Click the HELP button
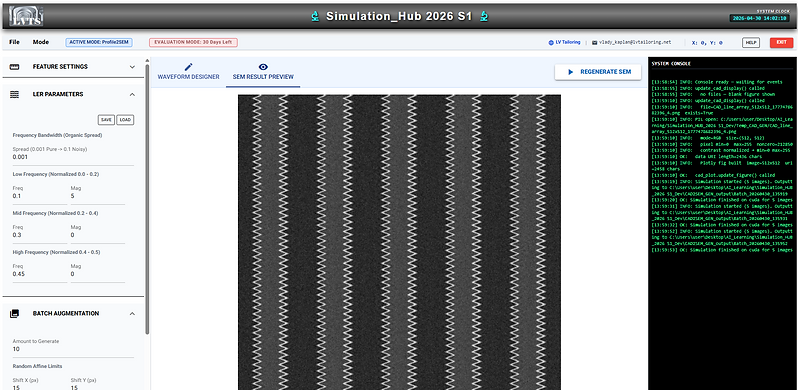This screenshot has width=798, height=390. pos(751,43)
